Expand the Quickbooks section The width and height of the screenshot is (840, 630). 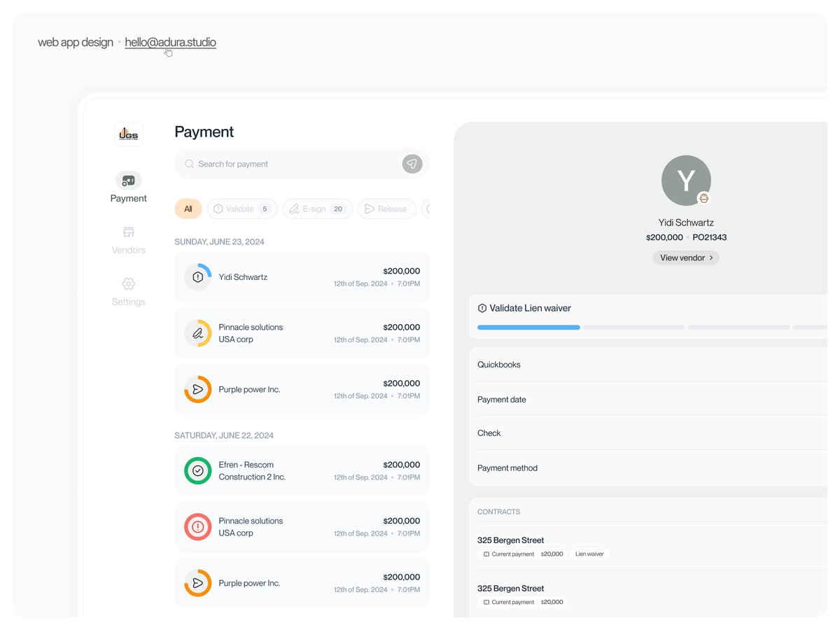[500, 364]
